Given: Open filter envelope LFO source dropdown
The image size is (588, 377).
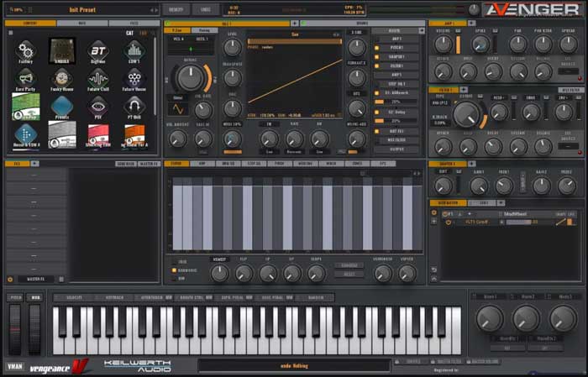Looking at the screenshot, I should 568,146.
